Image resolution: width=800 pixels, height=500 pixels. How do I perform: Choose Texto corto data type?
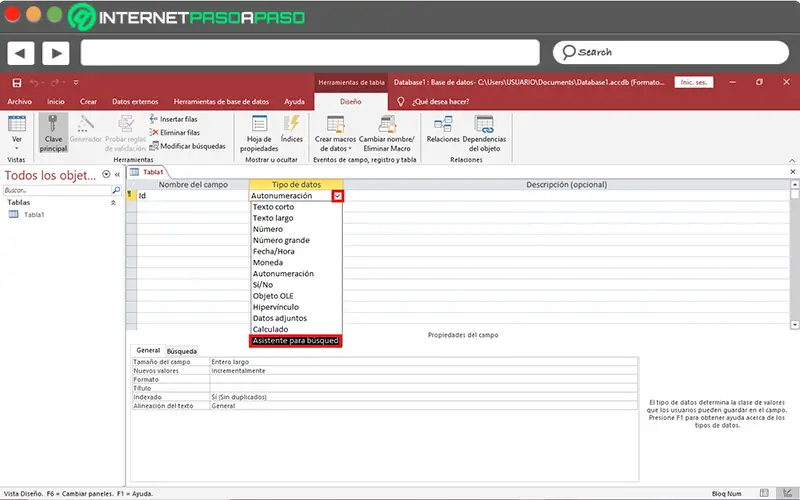click(273, 207)
